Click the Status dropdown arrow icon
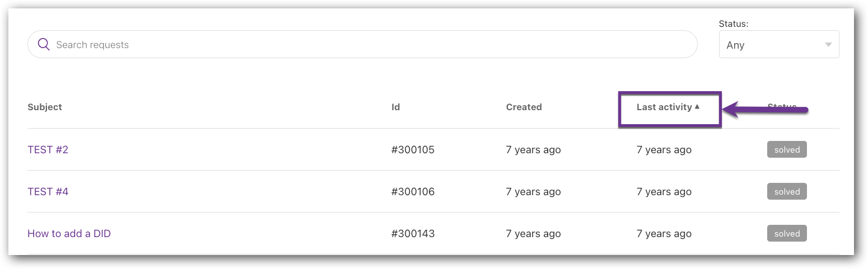Screen dimensions: 868x269 (x=828, y=45)
